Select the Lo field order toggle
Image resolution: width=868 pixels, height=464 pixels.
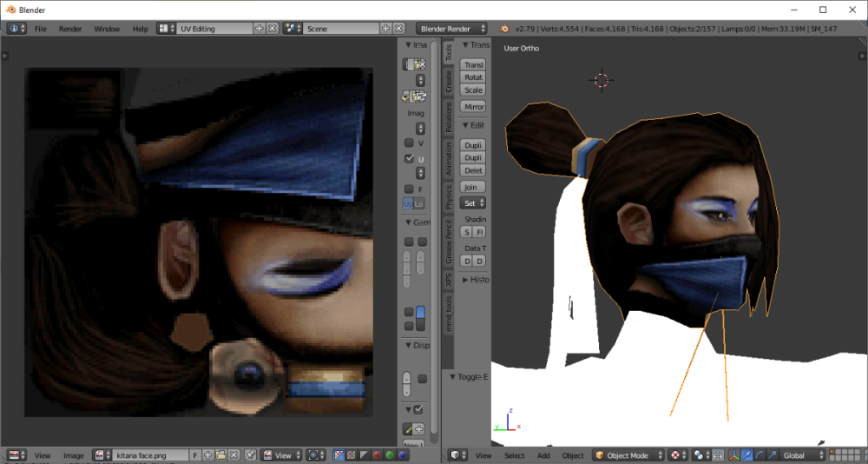point(419,203)
